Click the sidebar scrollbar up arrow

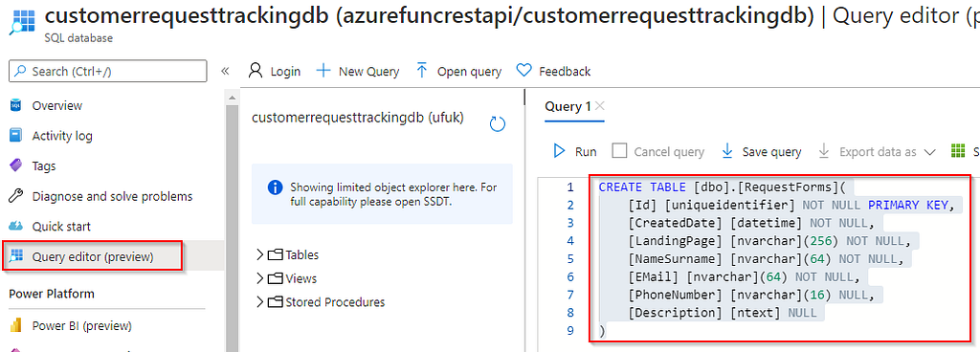(x=232, y=98)
